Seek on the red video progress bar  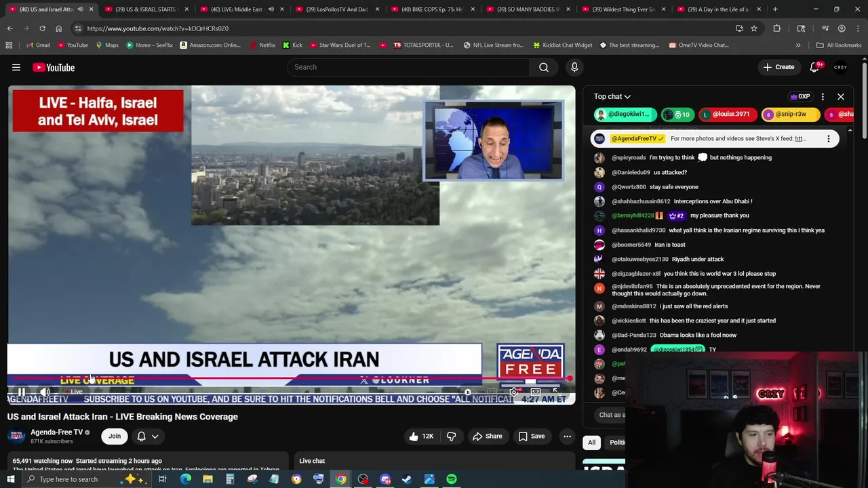click(x=290, y=378)
